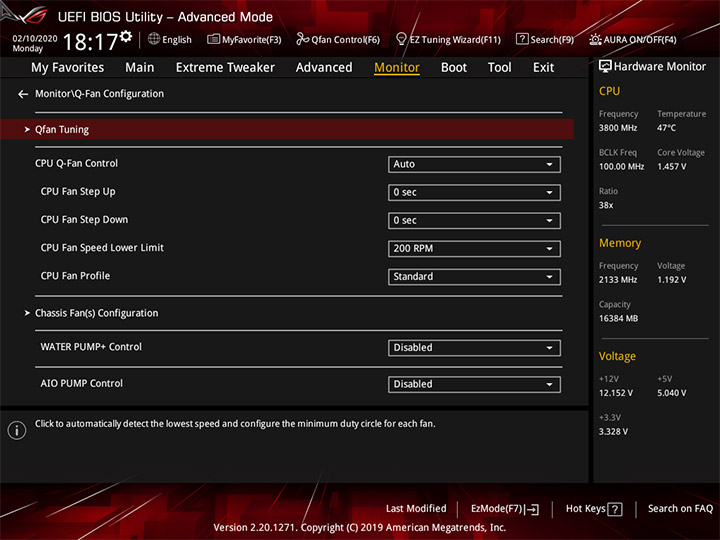Switch to the Tool tab
This screenshot has height=540, width=720.
tap(499, 68)
